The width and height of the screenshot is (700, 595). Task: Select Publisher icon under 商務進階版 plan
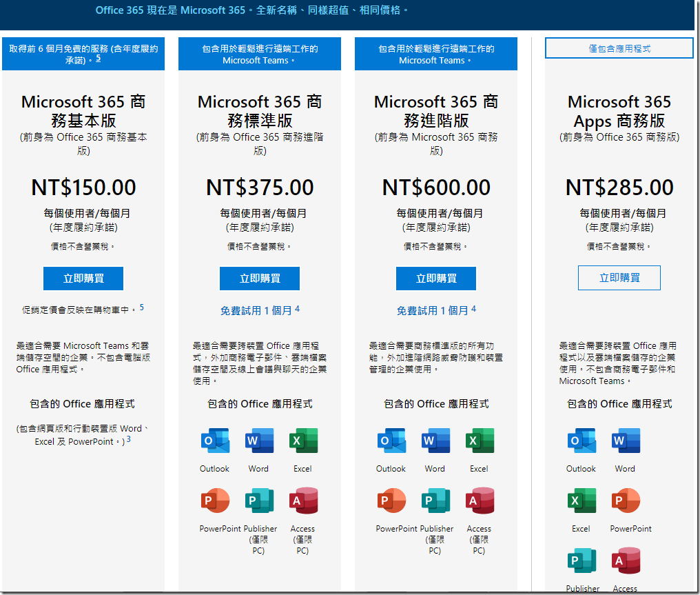pyautogui.click(x=435, y=501)
